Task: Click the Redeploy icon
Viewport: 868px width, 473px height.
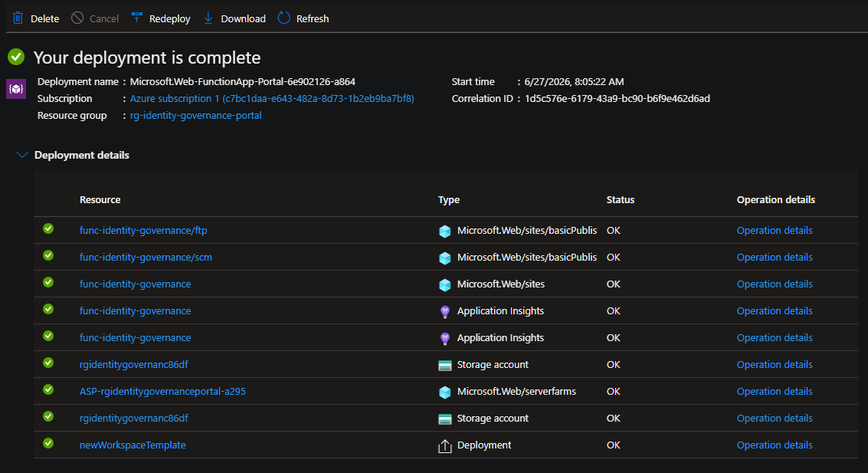Action: [136, 18]
